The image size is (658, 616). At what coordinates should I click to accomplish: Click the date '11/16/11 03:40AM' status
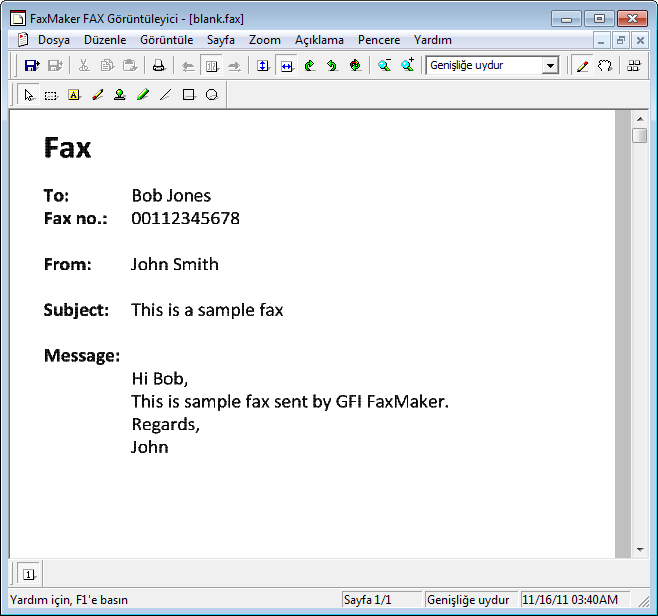[x=570, y=600]
